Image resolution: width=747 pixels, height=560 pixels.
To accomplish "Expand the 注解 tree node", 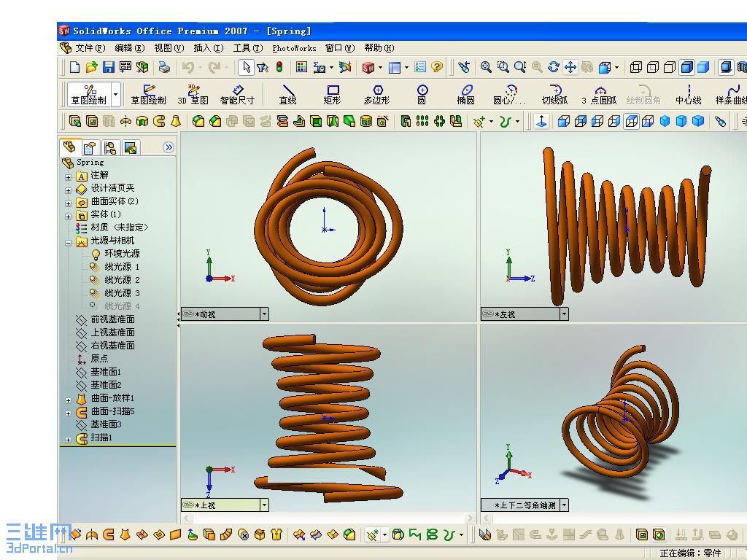I will (68, 177).
